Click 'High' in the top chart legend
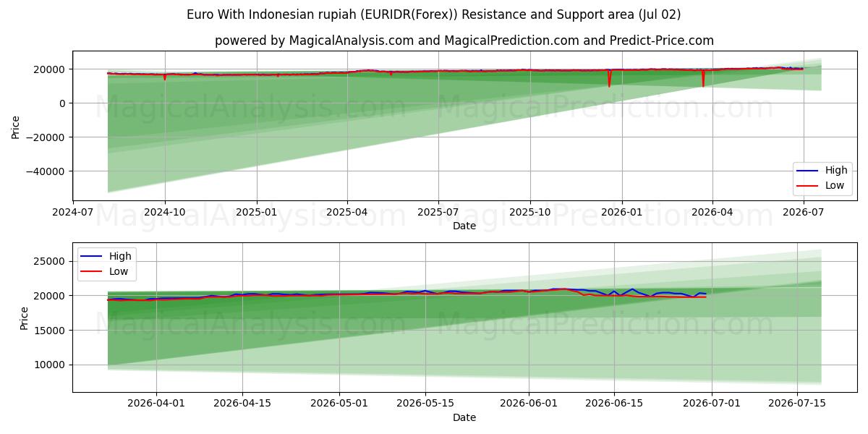This screenshot has height=434, width=868. [836, 171]
